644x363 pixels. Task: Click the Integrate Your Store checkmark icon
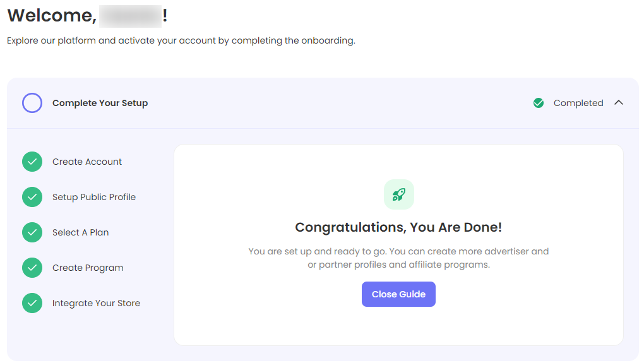[x=32, y=303]
